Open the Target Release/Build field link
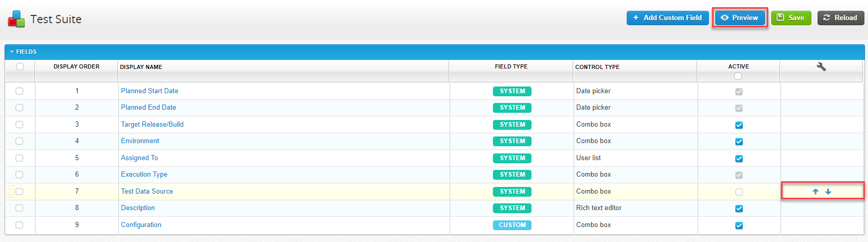The width and height of the screenshot is (868, 242). (x=152, y=125)
